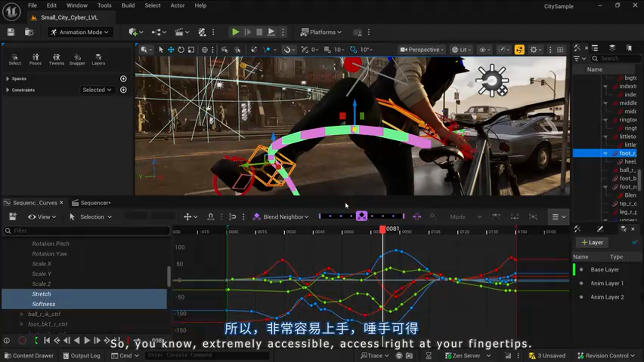Image resolution: width=644 pixels, height=362 pixels.
Task: Open the View dropdown in the curve editor
Action: click(x=42, y=217)
